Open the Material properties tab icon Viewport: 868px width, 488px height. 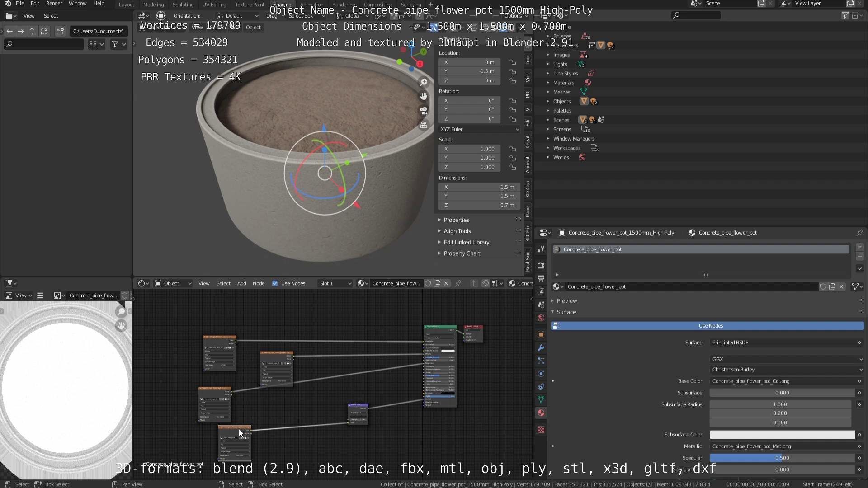click(541, 413)
